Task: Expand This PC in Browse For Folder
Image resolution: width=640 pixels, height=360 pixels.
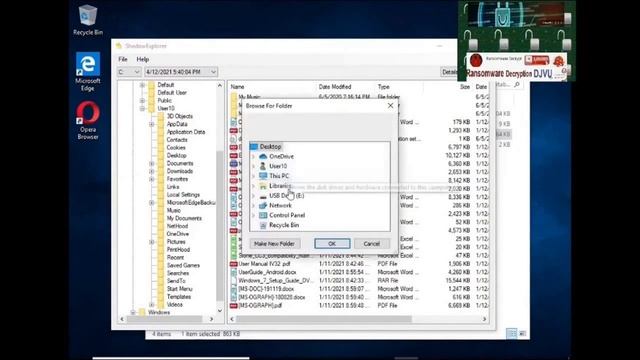Action: [253, 176]
